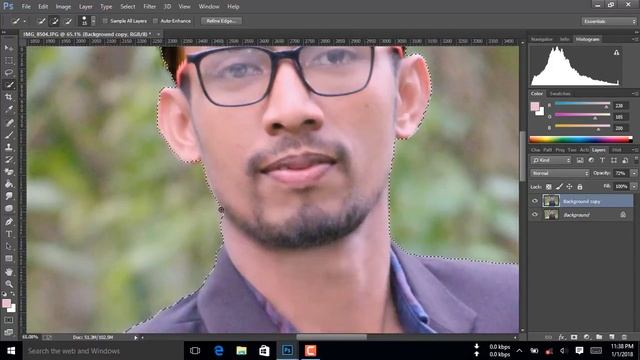Hide the Background layer

[x=535, y=214]
